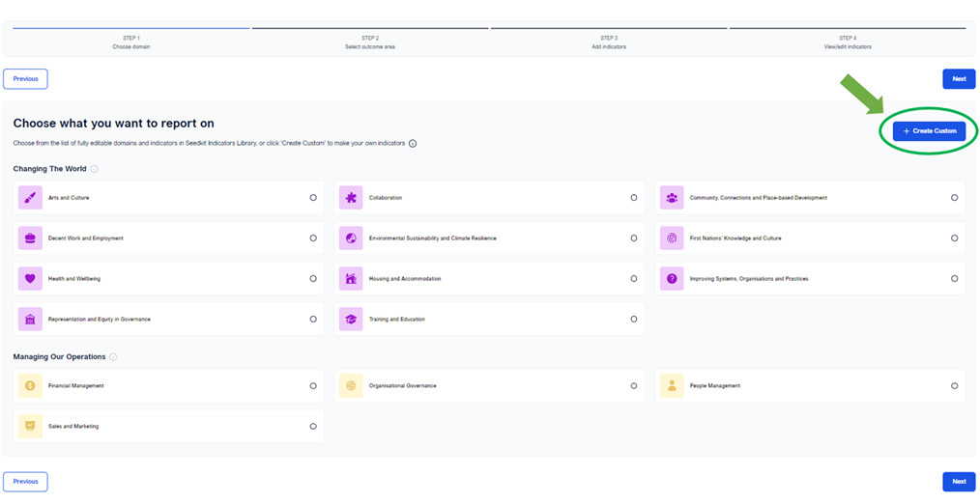Click the 'Financial Management' label
The height and width of the screenshot is (504, 980).
point(76,386)
